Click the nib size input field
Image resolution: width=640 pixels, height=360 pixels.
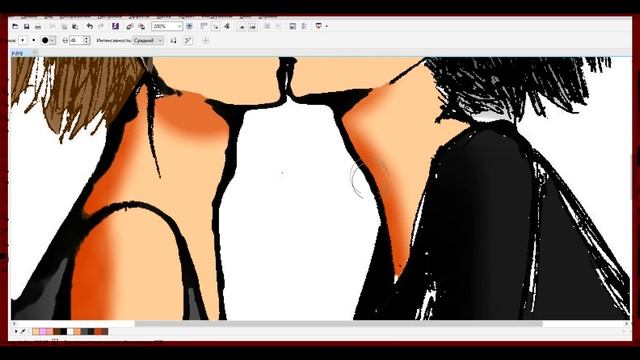click(76, 40)
